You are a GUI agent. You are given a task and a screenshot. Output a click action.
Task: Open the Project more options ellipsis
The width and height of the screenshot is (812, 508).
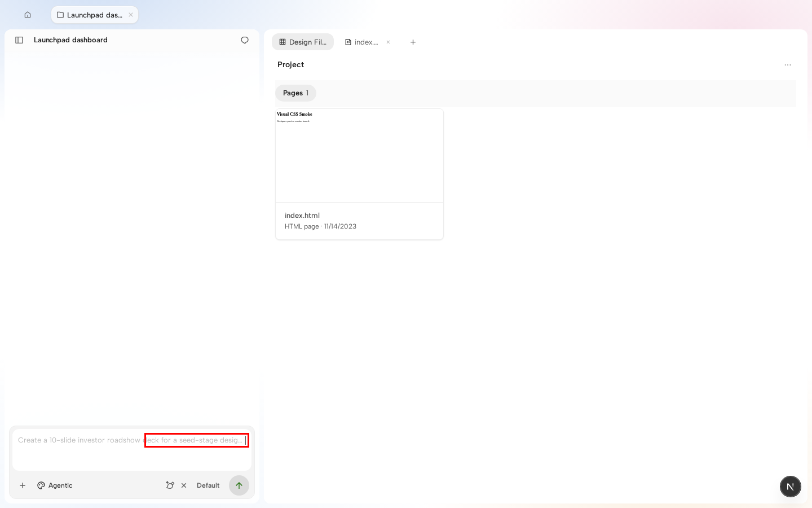pyautogui.click(x=788, y=65)
